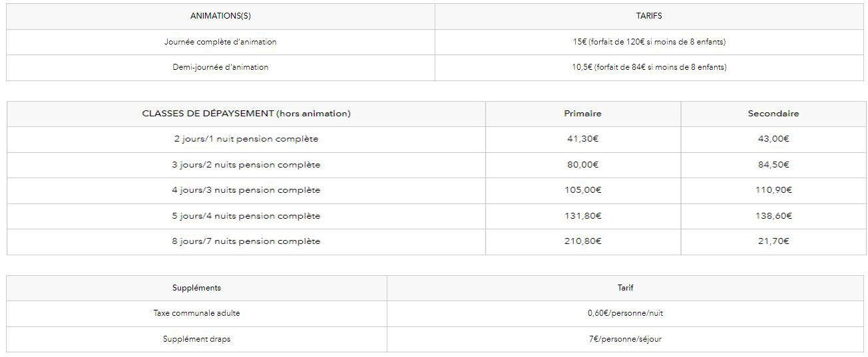
Task: Select the 2 jours/1 nuit pension complète row
Action: pos(437,140)
